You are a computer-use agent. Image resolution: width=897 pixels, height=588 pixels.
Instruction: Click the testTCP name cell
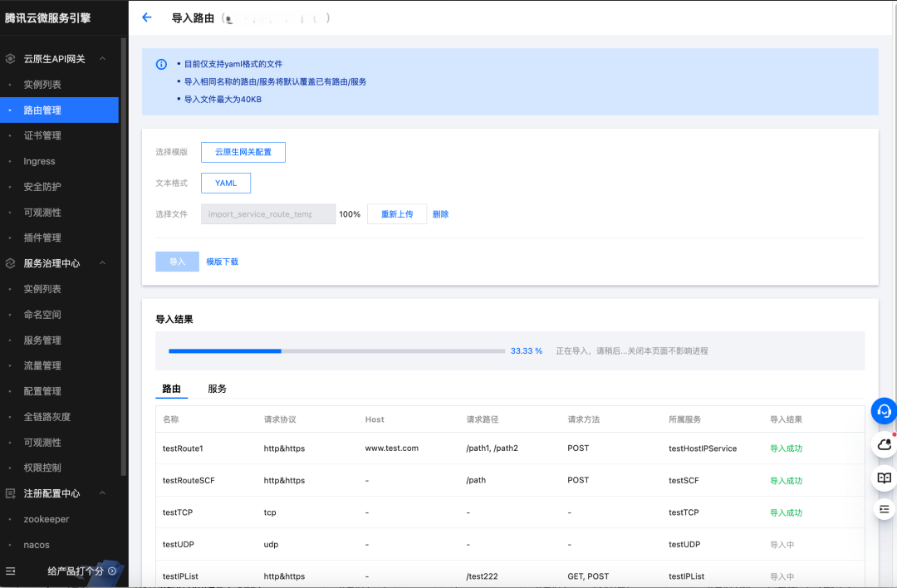(x=178, y=512)
